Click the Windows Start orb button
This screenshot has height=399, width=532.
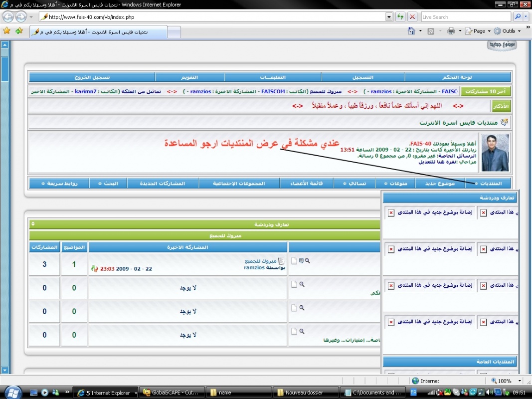tap(12, 392)
